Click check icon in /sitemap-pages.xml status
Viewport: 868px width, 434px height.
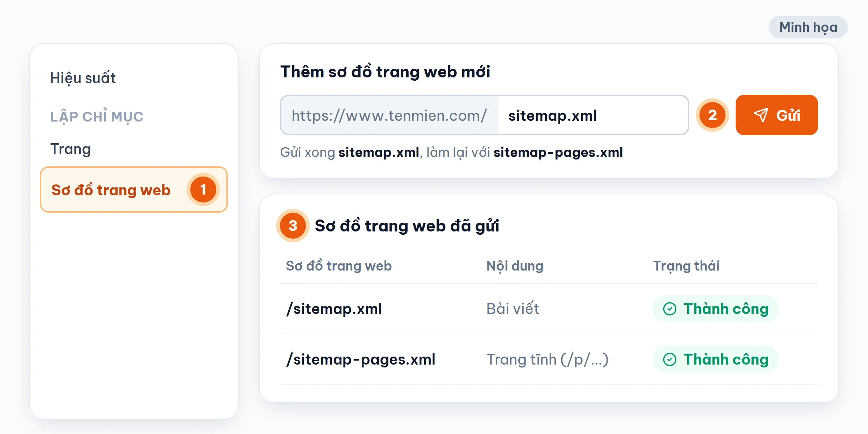670,359
